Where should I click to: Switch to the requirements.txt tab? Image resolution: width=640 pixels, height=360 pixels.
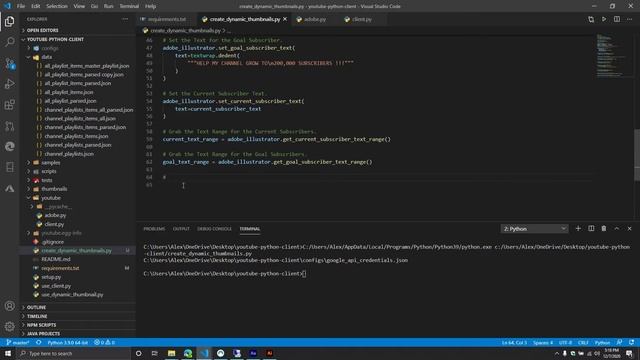(167, 19)
